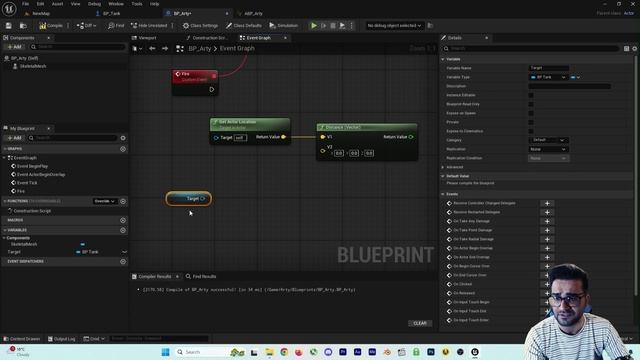Switch to the Construction Script tab
The height and width of the screenshot is (360, 640).
[209, 38]
